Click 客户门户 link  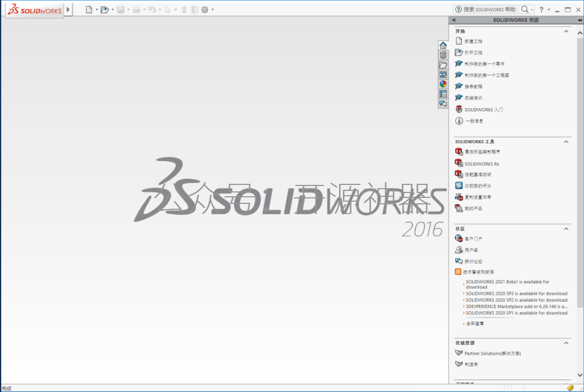point(473,239)
